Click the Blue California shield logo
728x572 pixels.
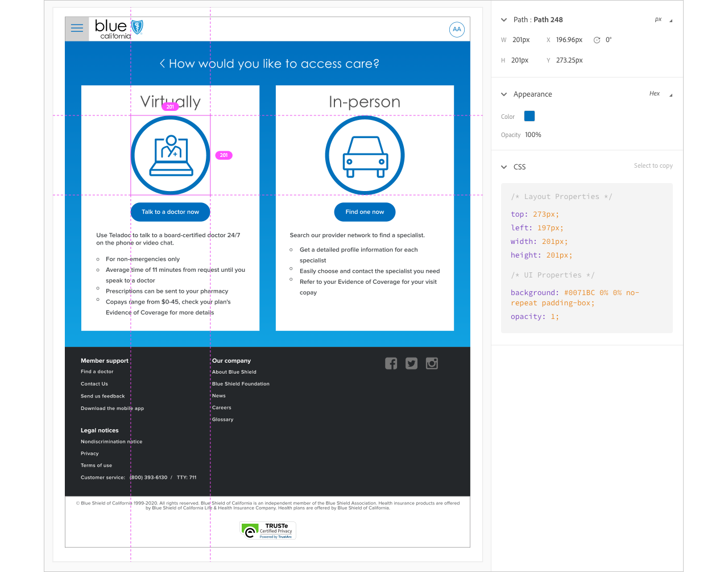click(119, 29)
